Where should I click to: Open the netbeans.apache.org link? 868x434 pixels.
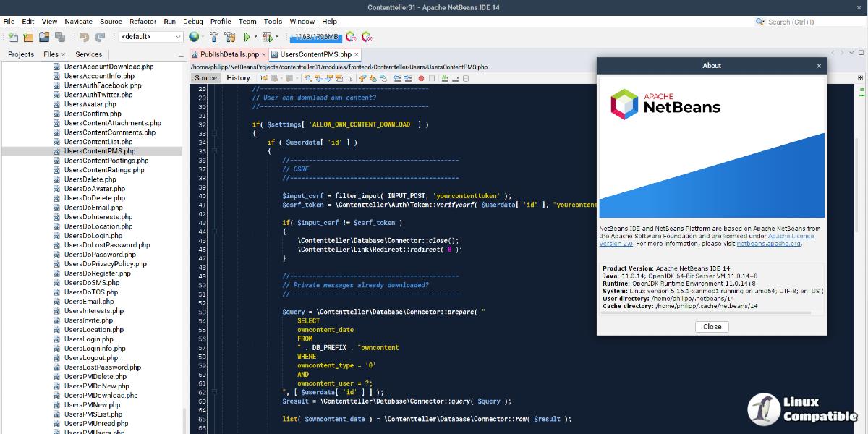768,244
